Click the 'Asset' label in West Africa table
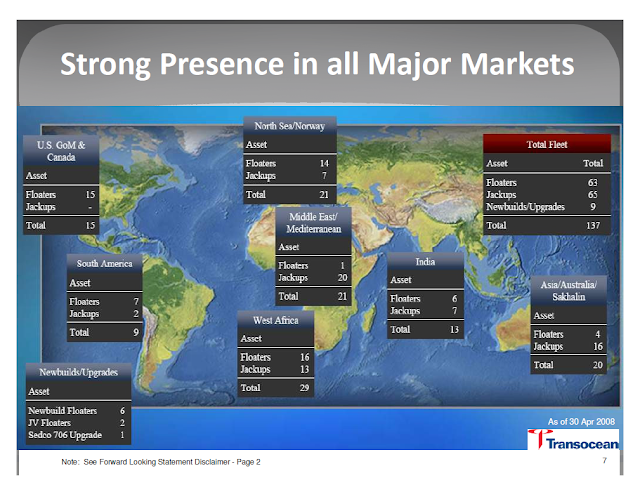Image resolution: width=640 pixels, height=490 pixels. pyautogui.click(x=251, y=339)
